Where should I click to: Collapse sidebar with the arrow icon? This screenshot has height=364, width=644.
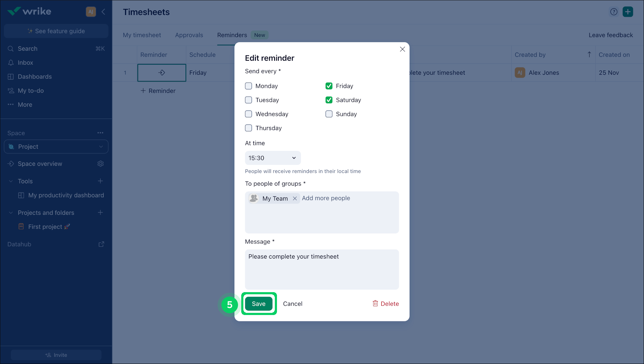(103, 12)
